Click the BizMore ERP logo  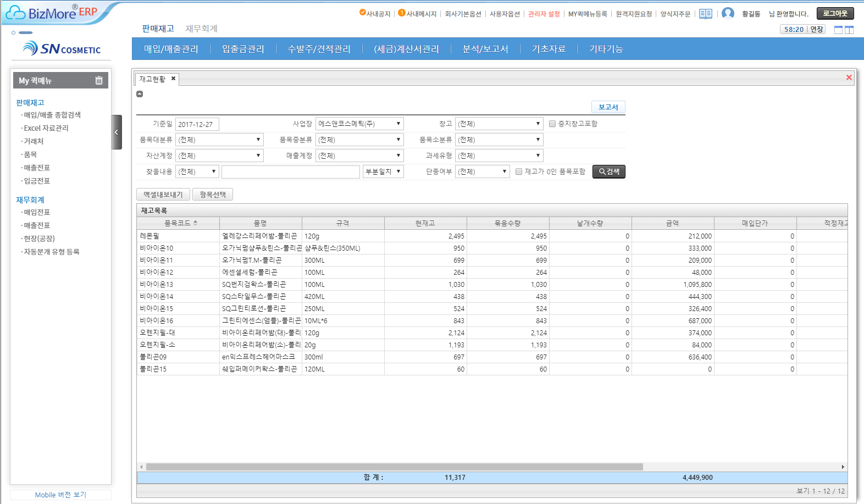[x=52, y=13]
